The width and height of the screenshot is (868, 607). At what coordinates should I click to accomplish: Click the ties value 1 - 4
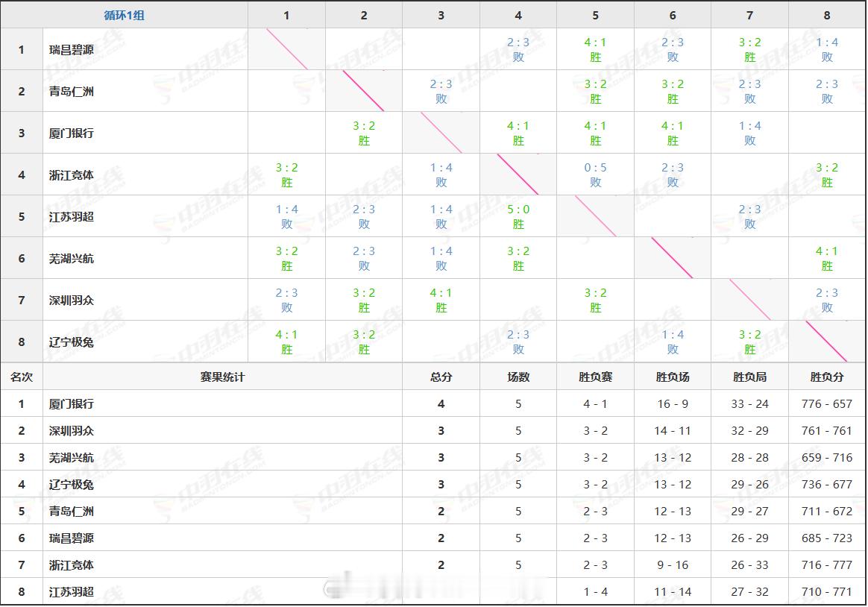(x=595, y=591)
